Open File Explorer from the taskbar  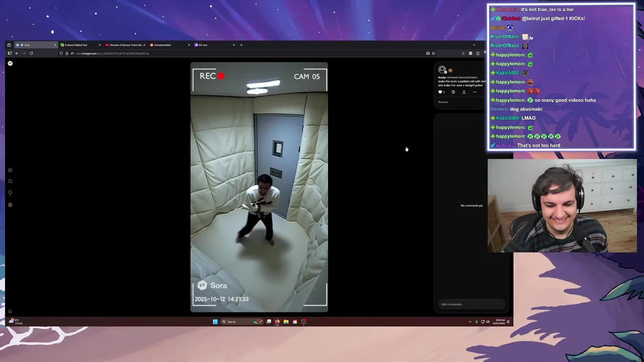286,322
